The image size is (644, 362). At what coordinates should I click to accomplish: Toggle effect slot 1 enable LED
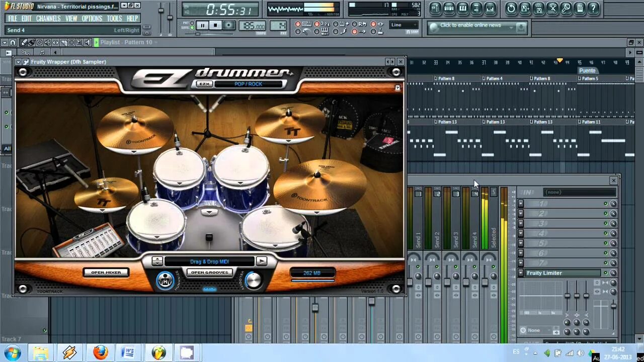[x=606, y=203]
